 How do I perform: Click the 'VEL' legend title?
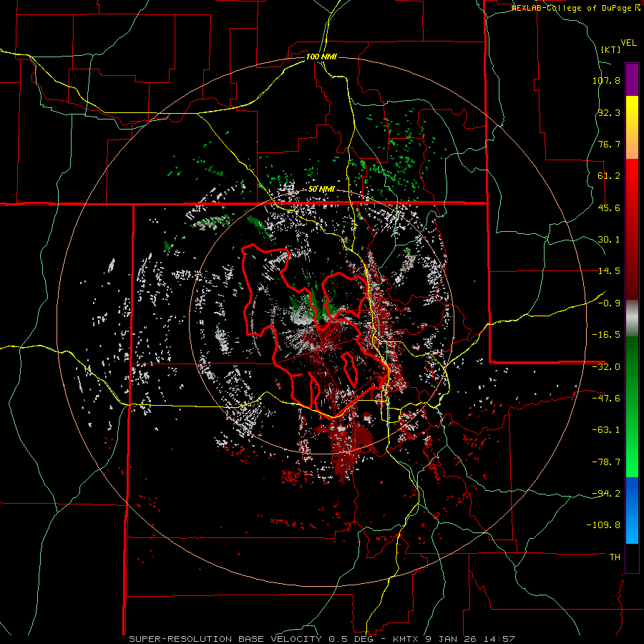(628, 43)
